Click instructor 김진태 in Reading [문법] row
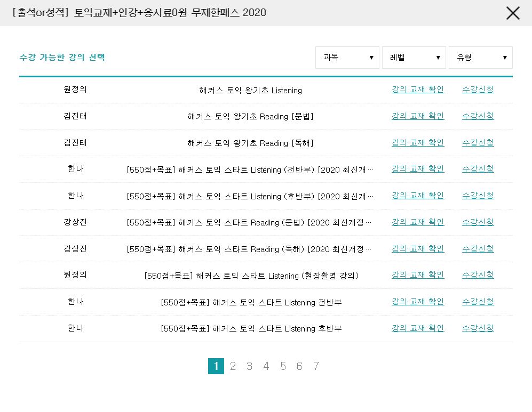 click(75, 116)
